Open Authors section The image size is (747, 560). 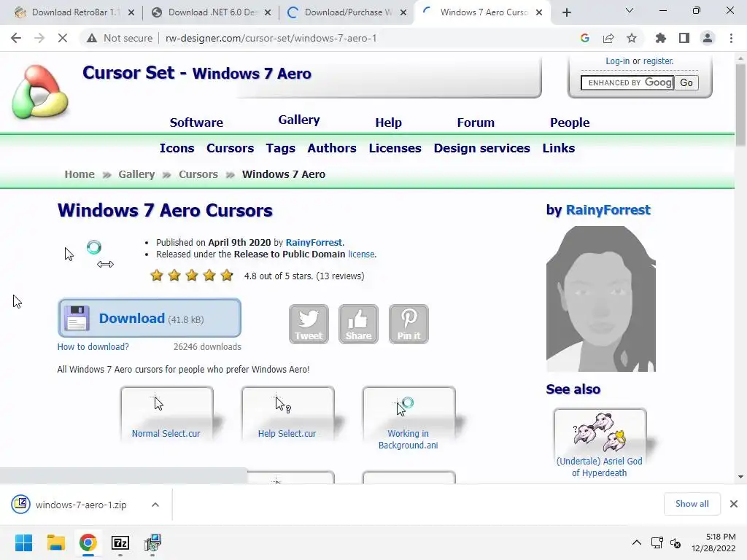[332, 148]
